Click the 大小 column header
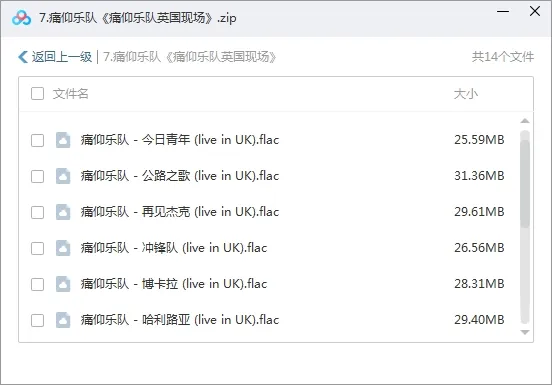 click(466, 94)
